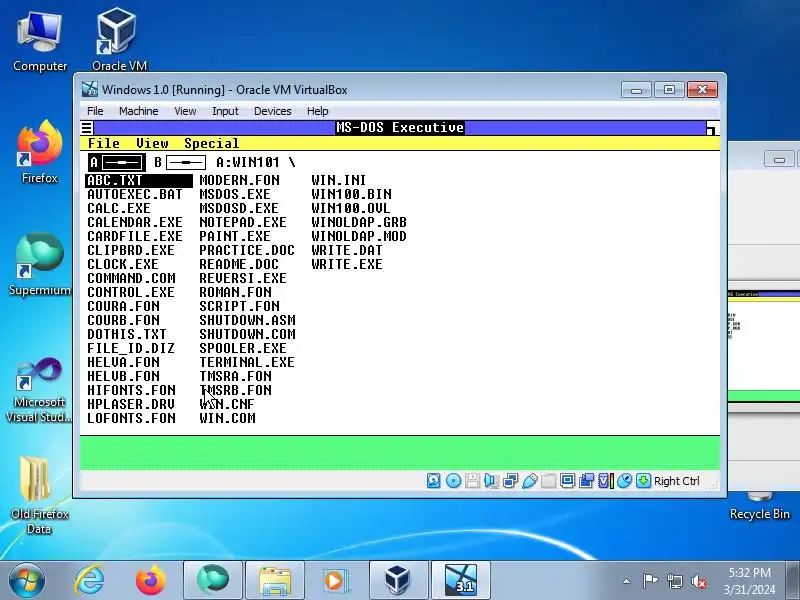Open Windows Media Player from taskbar

point(336,580)
